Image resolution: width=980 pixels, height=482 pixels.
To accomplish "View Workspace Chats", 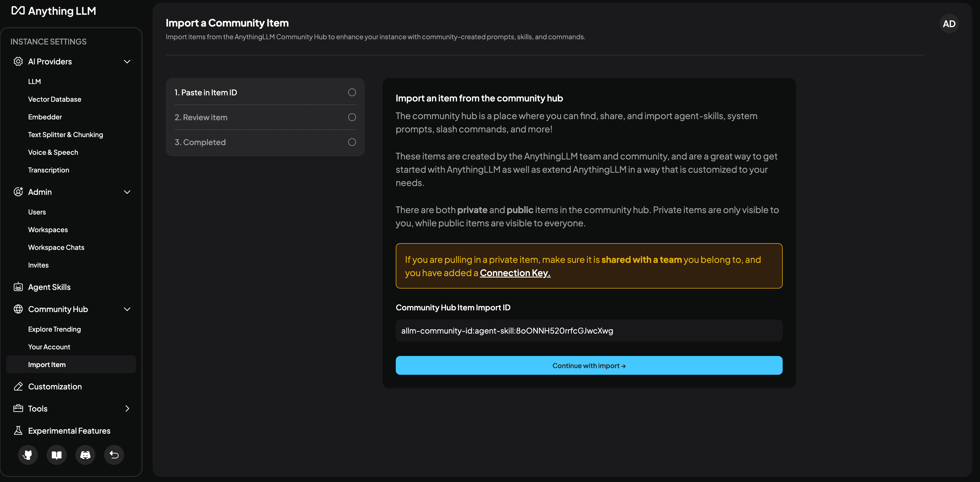I will click(56, 247).
